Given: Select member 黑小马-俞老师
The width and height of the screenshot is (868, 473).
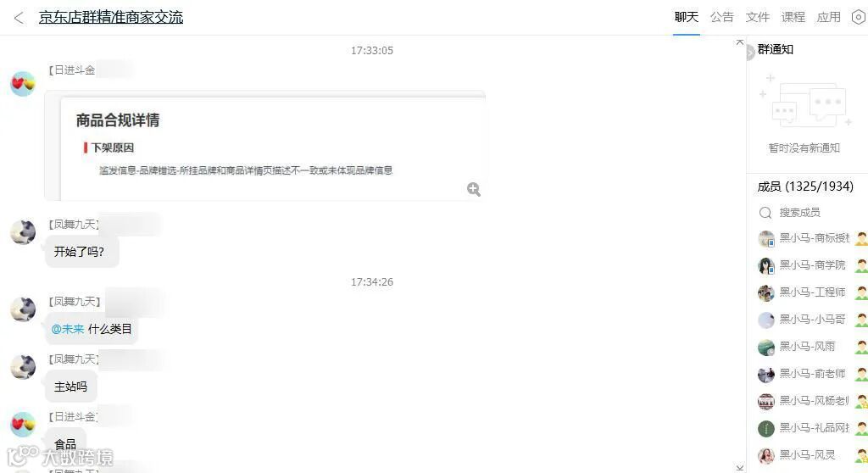Looking at the screenshot, I should coord(811,375).
